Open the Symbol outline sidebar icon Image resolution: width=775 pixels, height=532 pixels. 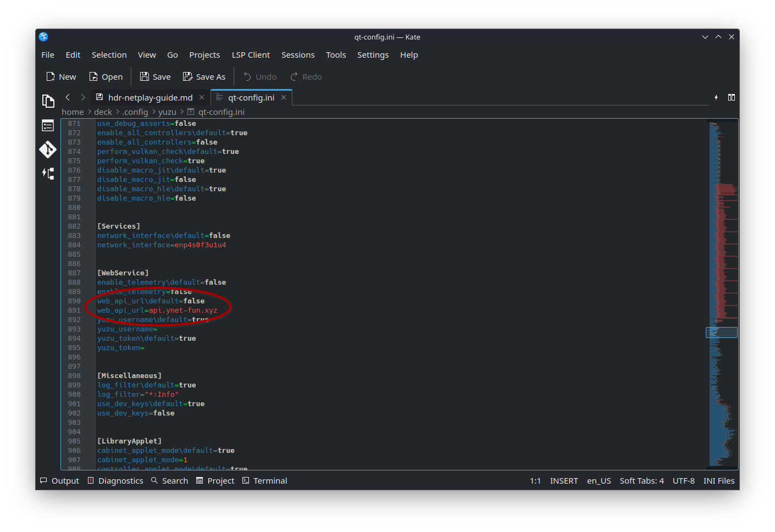coord(48,126)
